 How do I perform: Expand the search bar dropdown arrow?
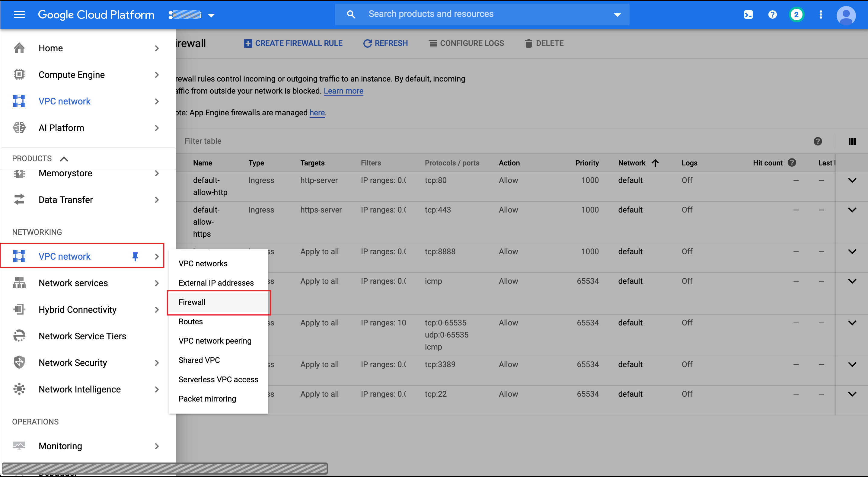tap(617, 15)
